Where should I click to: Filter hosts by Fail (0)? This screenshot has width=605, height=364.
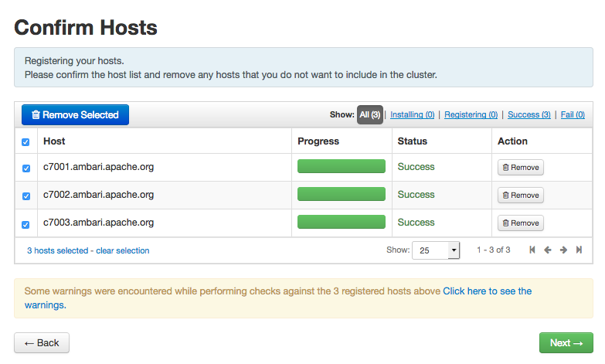coord(573,115)
